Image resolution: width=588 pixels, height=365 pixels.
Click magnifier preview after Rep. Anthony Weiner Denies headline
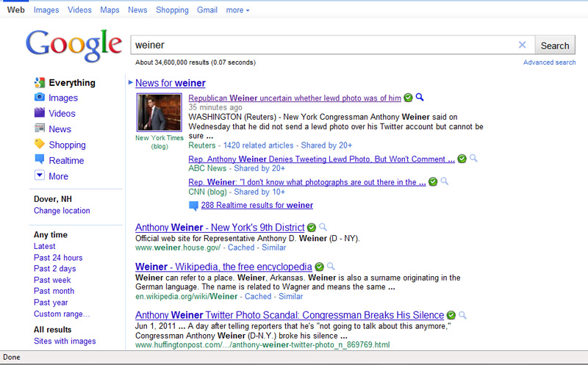(473, 159)
